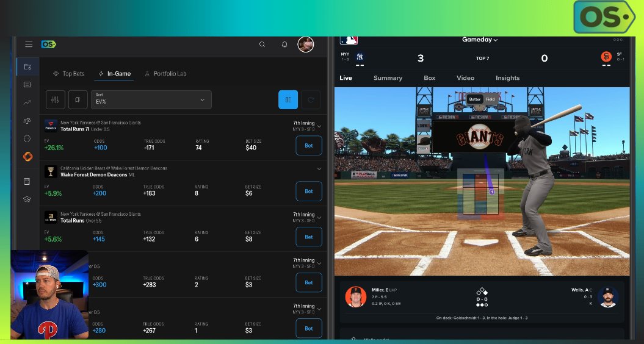The width and height of the screenshot is (644, 344).
Task: Click Bet on Wake Forest Demon Deacons ML
Action: 309,192
